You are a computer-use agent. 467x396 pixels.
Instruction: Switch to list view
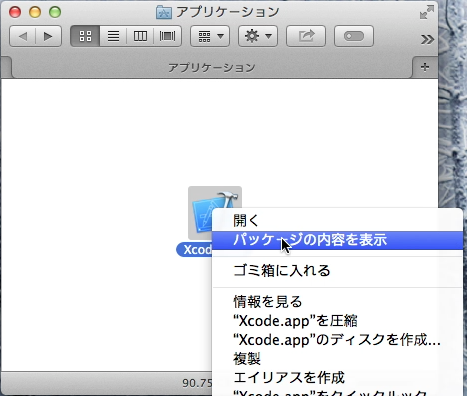click(113, 36)
